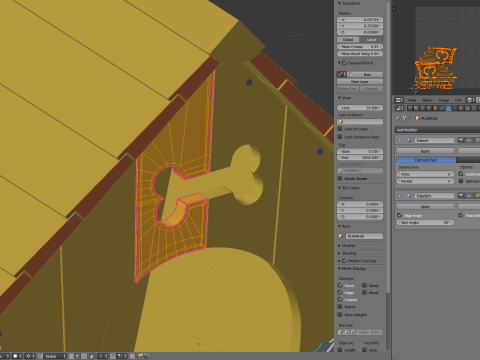Select the Catmull-Clark subdivision type

click(x=426, y=160)
